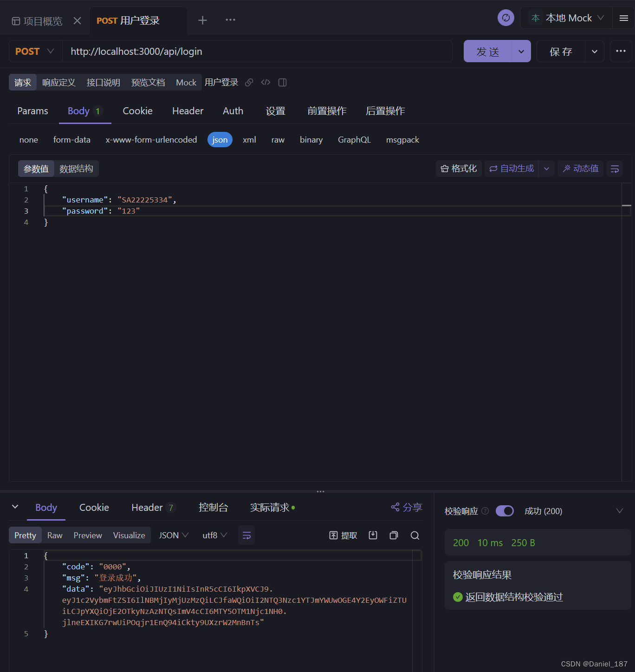Switch response view to Visualize
Screen dimensions: 635x672
(129, 535)
